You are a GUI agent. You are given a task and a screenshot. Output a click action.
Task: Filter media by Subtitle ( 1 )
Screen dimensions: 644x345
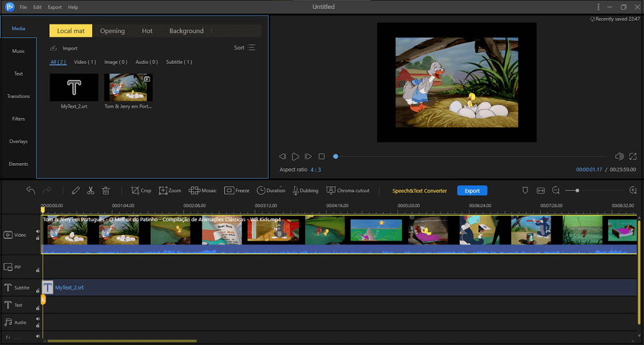[179, 62]
